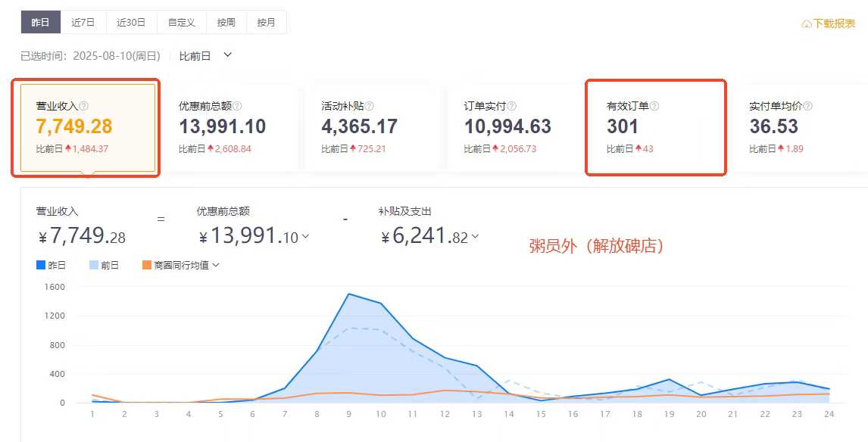
Task: Click the 1600 y-axis label
Action: pos(56,287)
